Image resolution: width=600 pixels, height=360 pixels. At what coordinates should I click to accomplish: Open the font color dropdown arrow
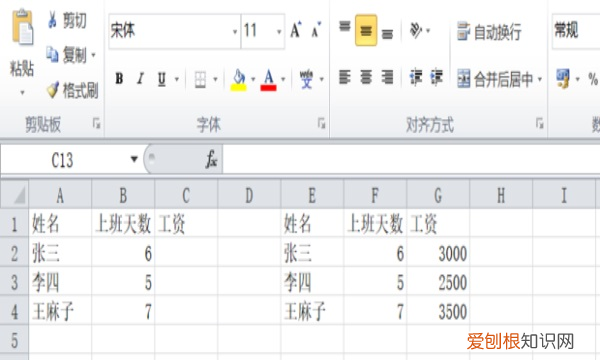[283, 80]
